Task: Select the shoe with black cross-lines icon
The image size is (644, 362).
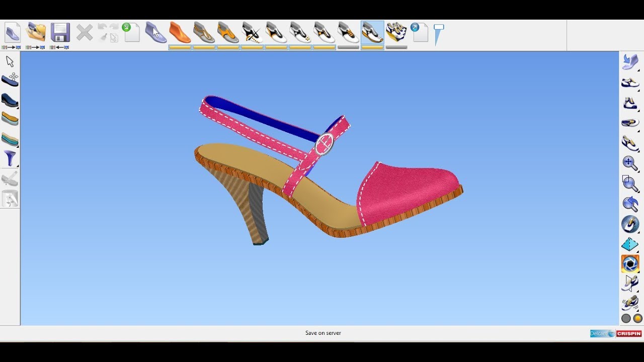Action: coord(251,32)
